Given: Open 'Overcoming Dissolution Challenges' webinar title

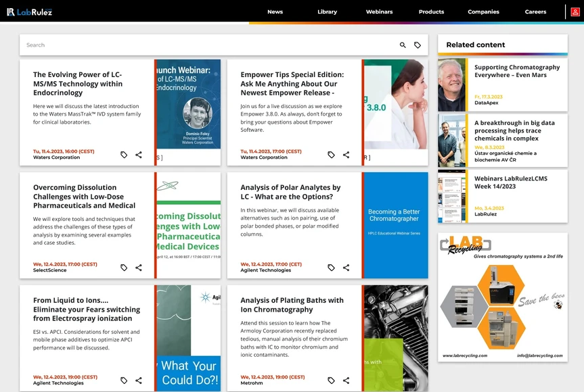Looking at the screenshot, I should tap(84, 197).
